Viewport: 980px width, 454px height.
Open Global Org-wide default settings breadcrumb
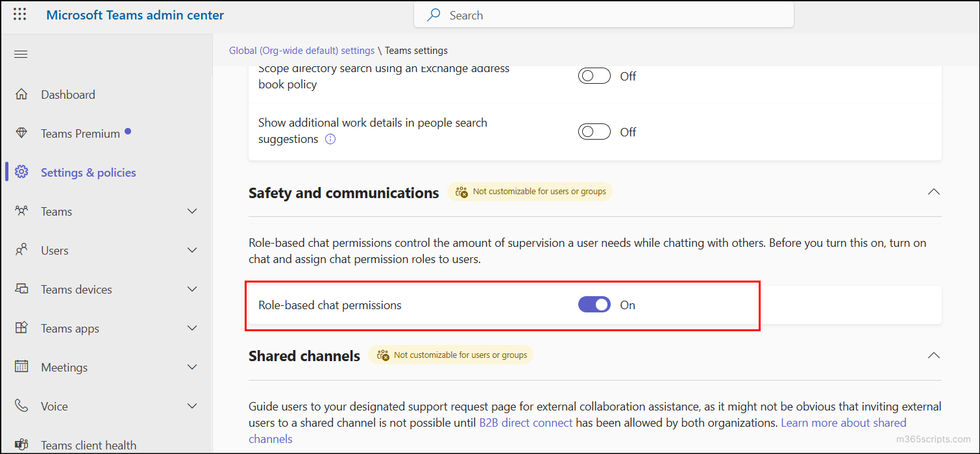pos(301,50)
